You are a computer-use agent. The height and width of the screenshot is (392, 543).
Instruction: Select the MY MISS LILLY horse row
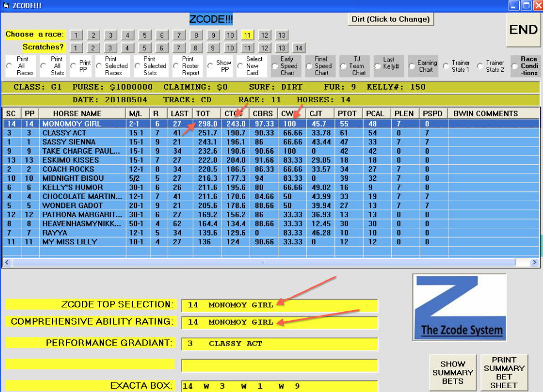(x=271, y=242)
